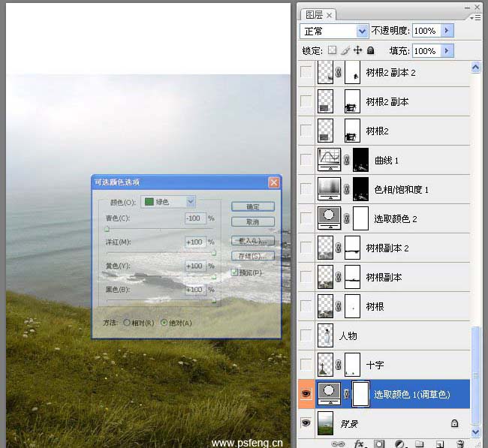The height and width of the screenshot is (448, 488).
Task: Click the layers list scroll down arrow
Action: pos(475,431)
